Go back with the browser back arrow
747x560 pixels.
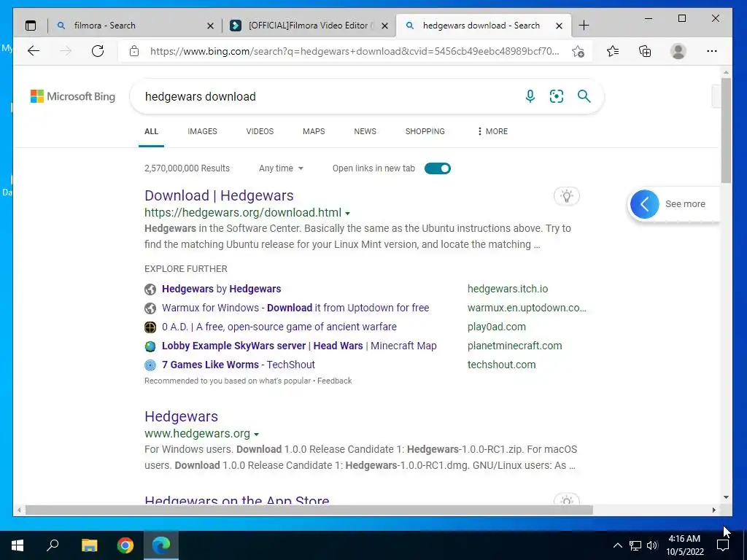(34, 51)
